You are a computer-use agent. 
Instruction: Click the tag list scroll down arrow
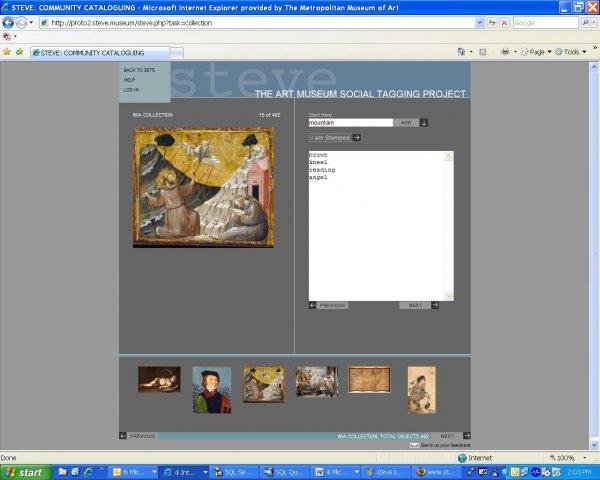coord(449,295)
